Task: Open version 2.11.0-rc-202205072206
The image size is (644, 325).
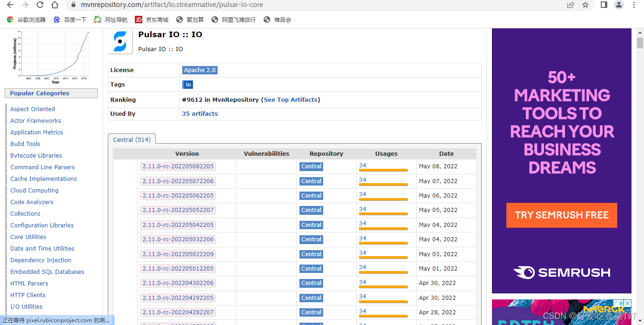Action: [178, 181]
